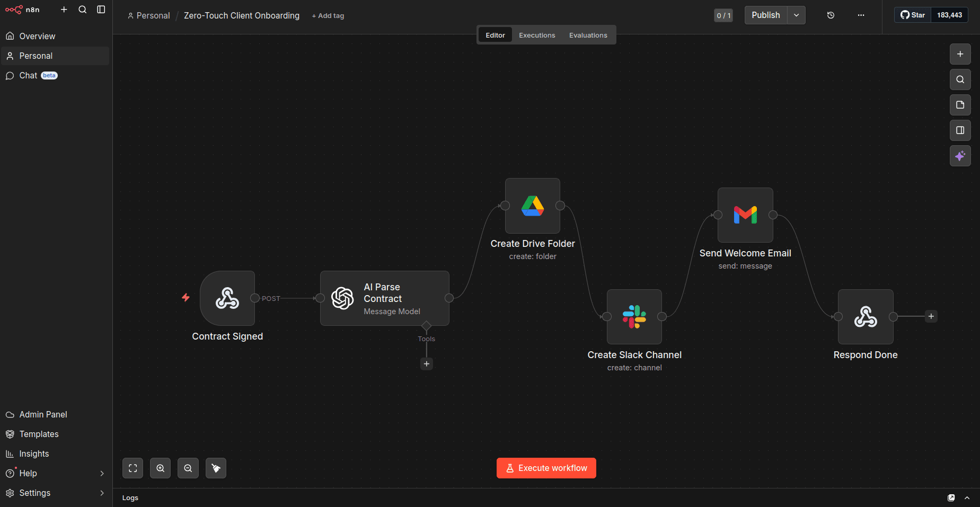
Task: Open the AI Assistant sparkle icon
Action: (x=960, y=156)
